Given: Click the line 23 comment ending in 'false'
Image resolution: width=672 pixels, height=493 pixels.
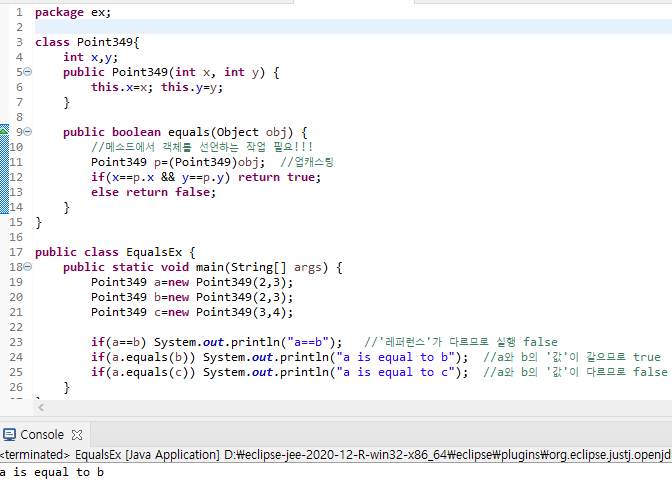Looking at the screenshot, I should (461, 342).
